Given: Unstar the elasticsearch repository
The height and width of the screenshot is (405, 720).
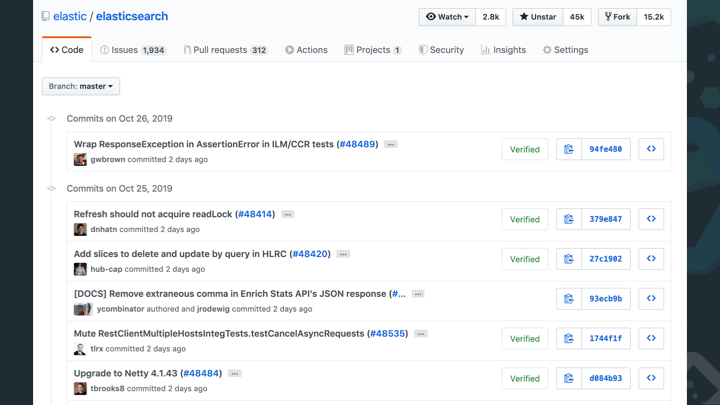Looking at the screenshot, I should [538, 17].
